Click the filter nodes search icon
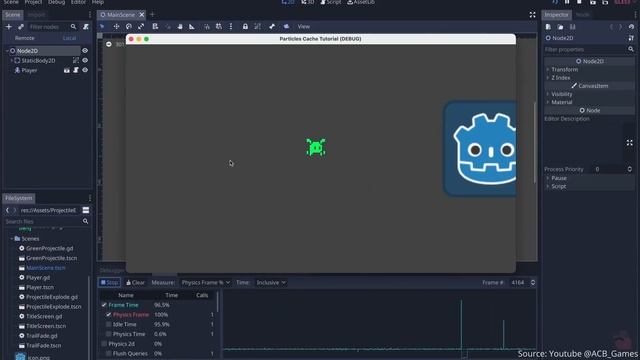 pos(73,27)
